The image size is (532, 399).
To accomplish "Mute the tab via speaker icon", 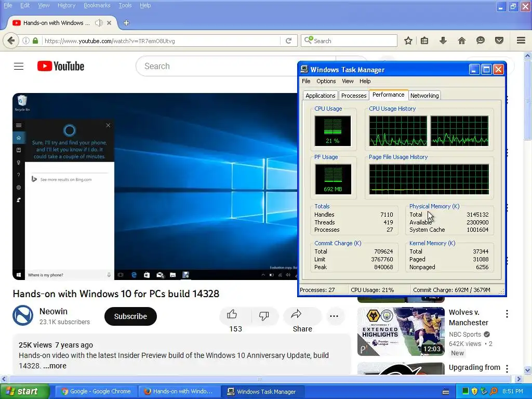I will (99, 23).
